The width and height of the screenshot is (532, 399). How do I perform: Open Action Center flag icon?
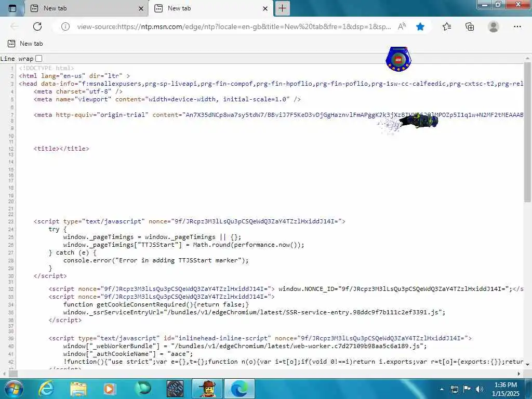pos(467,389)
